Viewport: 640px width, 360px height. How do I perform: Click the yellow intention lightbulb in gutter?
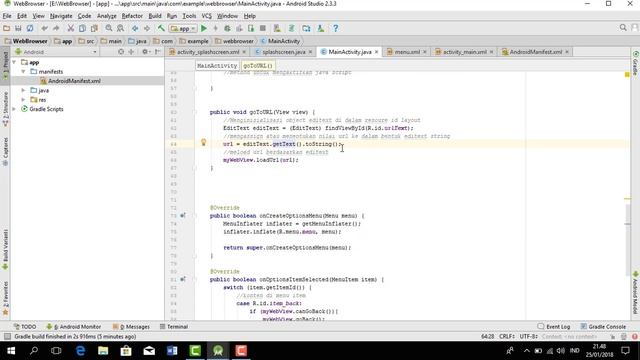(x=203, y=142)
